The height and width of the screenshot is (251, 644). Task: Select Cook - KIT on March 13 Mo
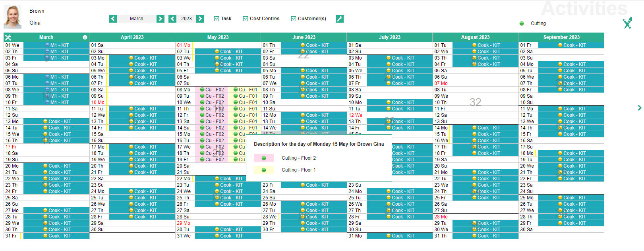[56, 122]
